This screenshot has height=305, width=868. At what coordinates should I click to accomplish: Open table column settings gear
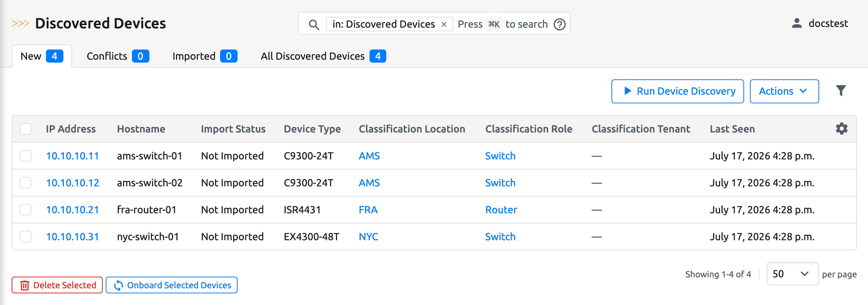[x=842, y=128]
